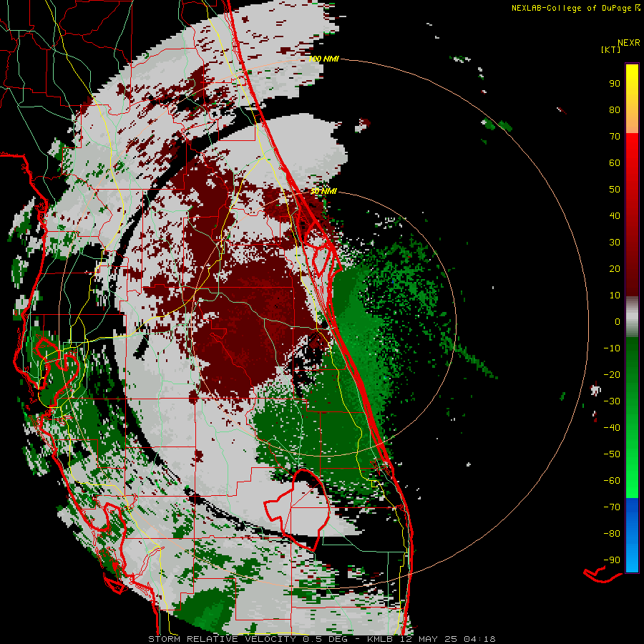Image resolution: width=644 pixels, height=644 pixels.
Task: Click the -50 knot scale label
Action: point(612,454)
